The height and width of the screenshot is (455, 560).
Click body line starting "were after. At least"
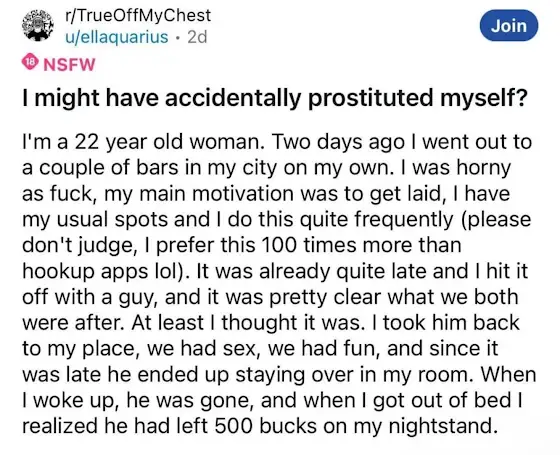(x=271, y=323)
